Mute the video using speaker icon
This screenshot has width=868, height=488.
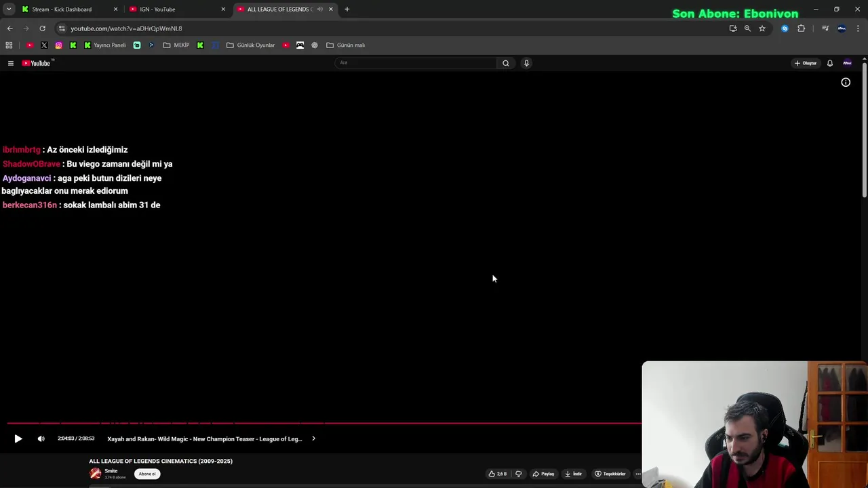click(41, 439)
